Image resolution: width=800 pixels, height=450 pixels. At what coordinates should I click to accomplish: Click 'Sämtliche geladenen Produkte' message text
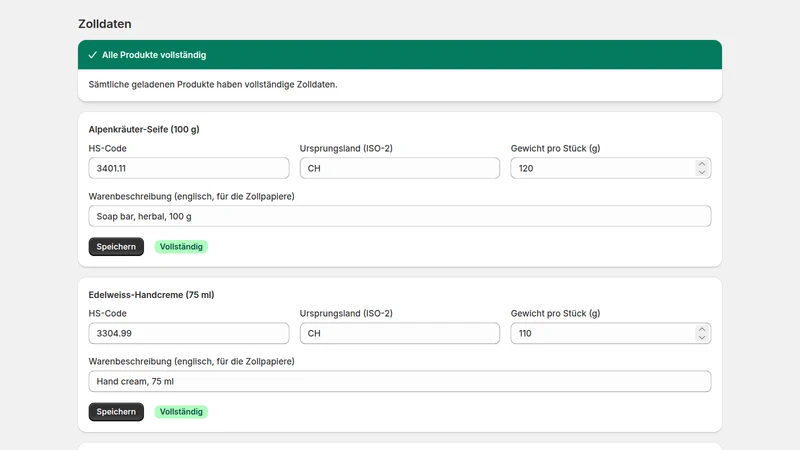coord(213,85)
